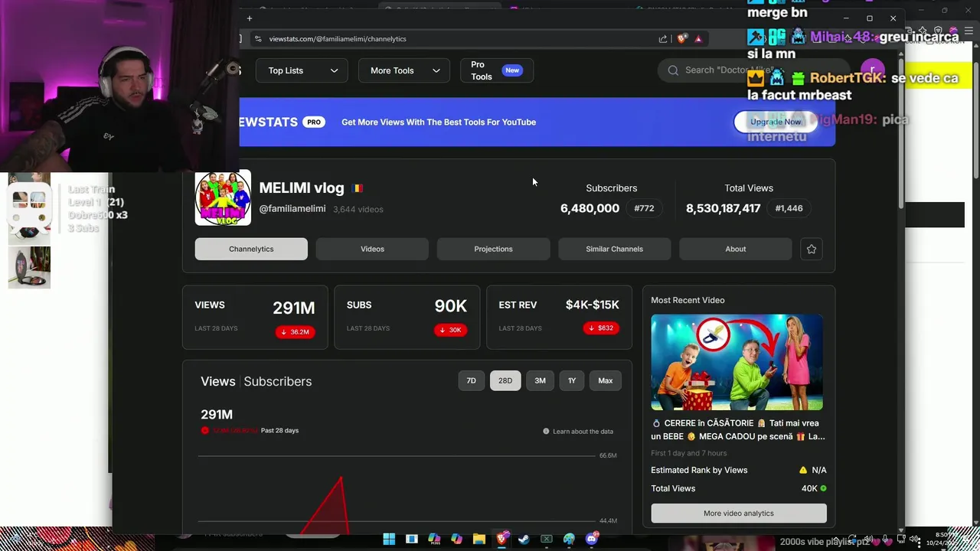Click the 8,530,187,417 total views value
The image size is (980, 551).
point(723,208)
